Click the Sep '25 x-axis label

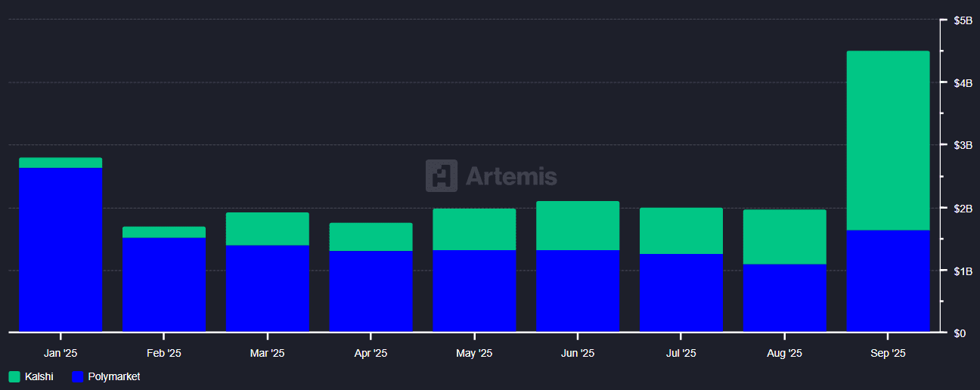[x=888, y=353]
